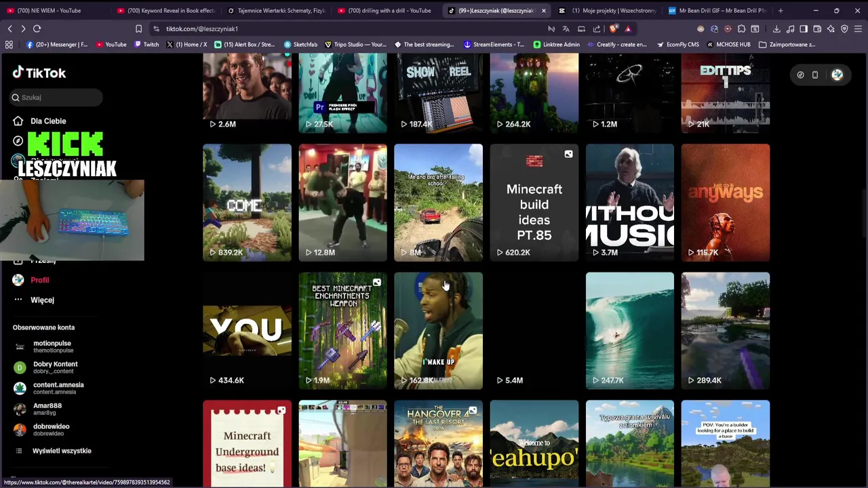Open the Messenger bookmark
Screen dimensions: 868x488
(57, 44)
